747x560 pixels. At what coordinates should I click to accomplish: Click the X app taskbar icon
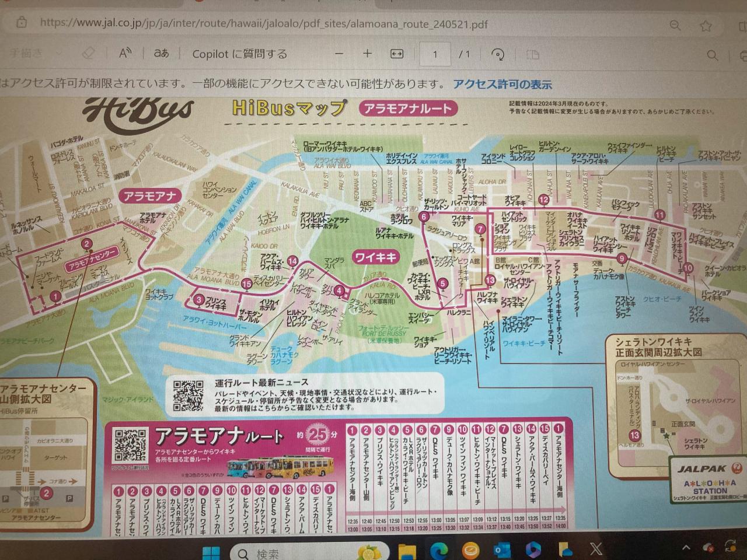tap(596, 548)
